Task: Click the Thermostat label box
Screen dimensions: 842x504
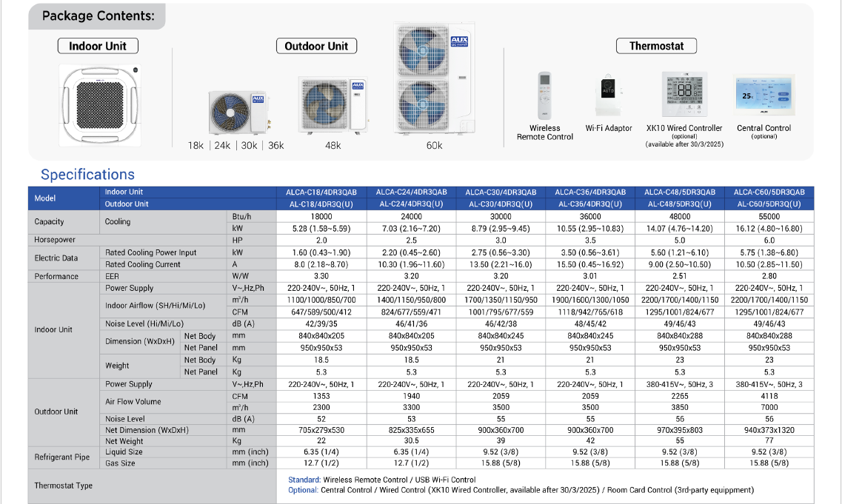Action: (x=656, y=46)
